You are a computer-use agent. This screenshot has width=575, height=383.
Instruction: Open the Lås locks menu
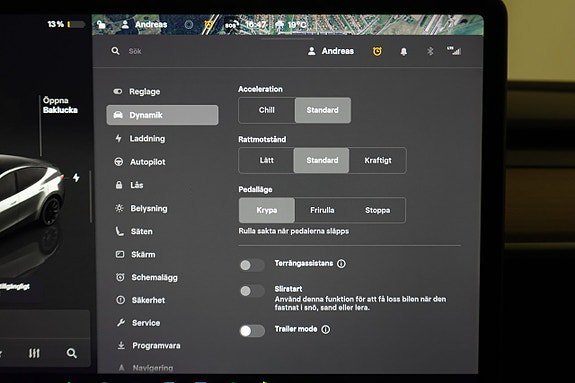(x=129, y=185)
